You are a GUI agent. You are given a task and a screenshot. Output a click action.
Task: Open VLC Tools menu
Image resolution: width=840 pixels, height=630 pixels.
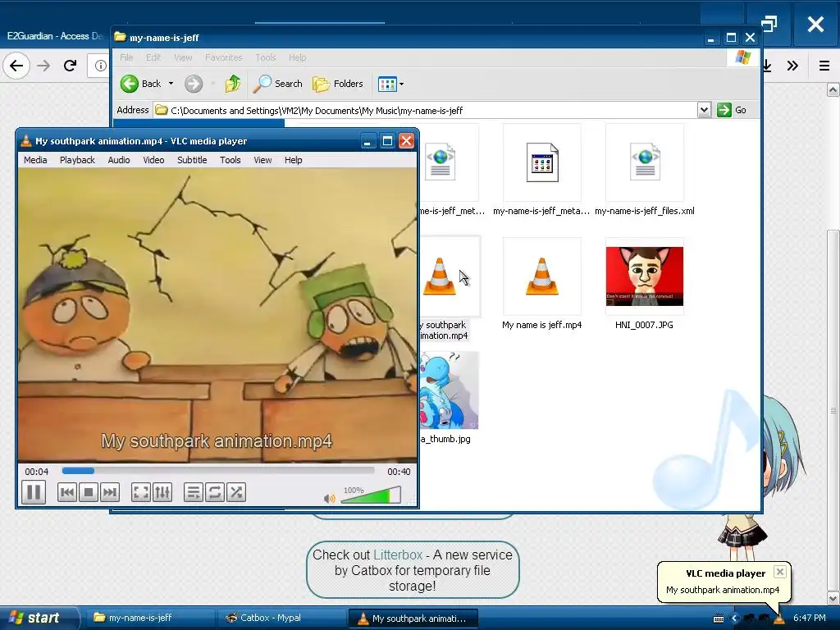[231, 160]
